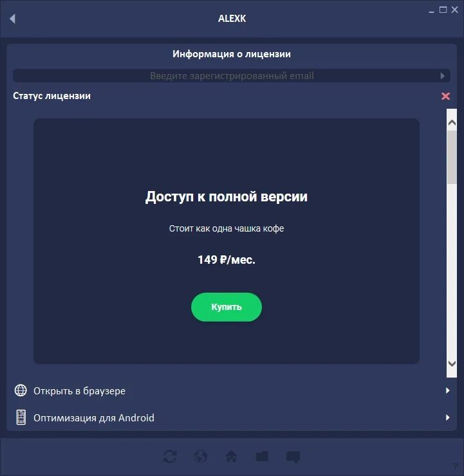Image resolution: width=464 pixels, height=476 pixels.
Task: Click the scrollbar down arrow
Action: tap(452, 363)
